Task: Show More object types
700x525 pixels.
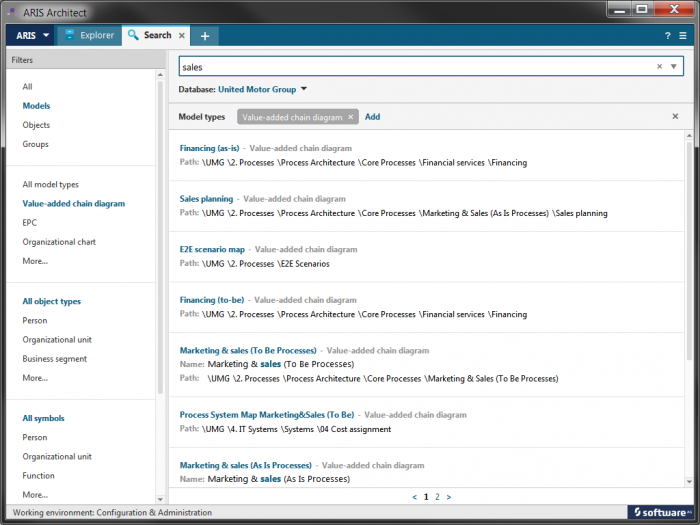Action: 35,378
